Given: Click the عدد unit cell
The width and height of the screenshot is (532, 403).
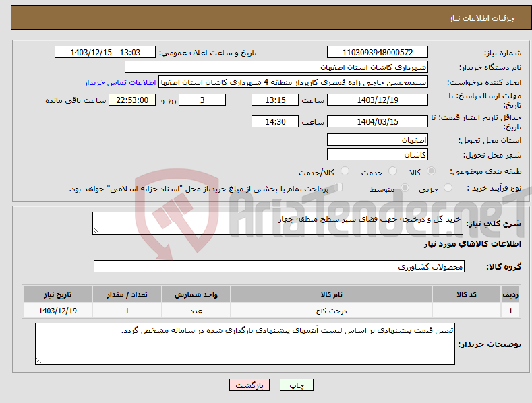Looking at the screenshot, I should [x=196, y=311].
